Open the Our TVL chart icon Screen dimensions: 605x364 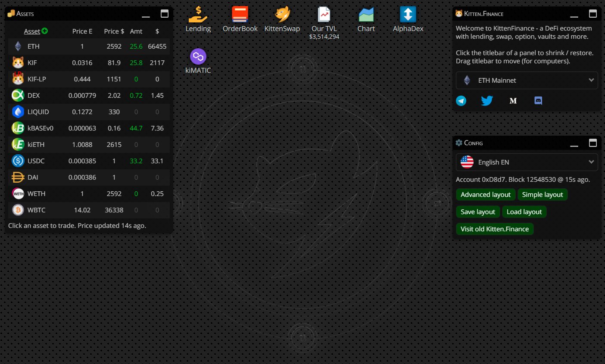[324, 15]
